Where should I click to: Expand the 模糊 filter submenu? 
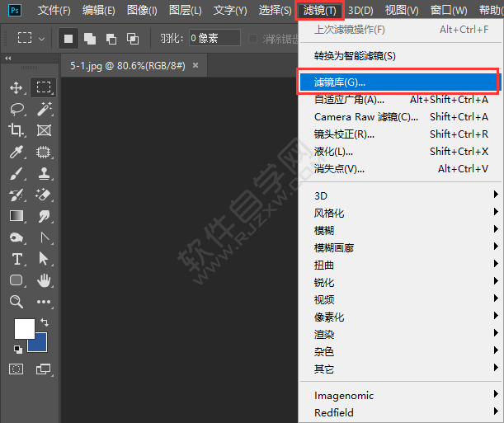(401, 230)
